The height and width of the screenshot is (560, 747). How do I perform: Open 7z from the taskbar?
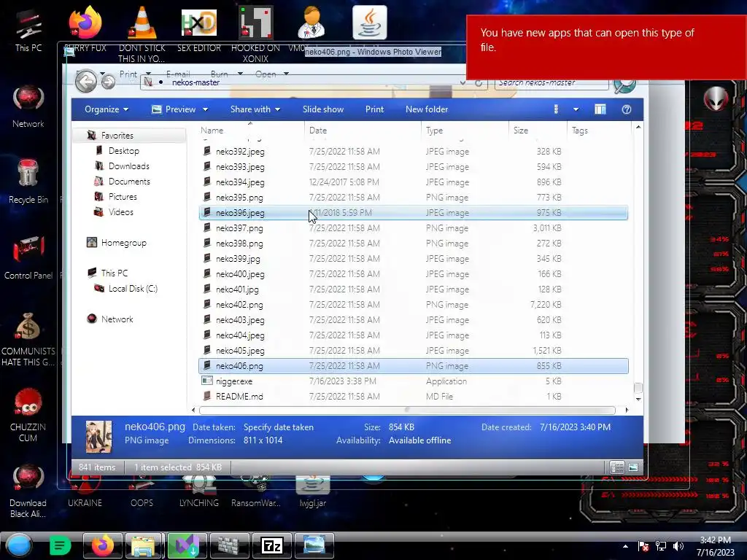[271, 545]
